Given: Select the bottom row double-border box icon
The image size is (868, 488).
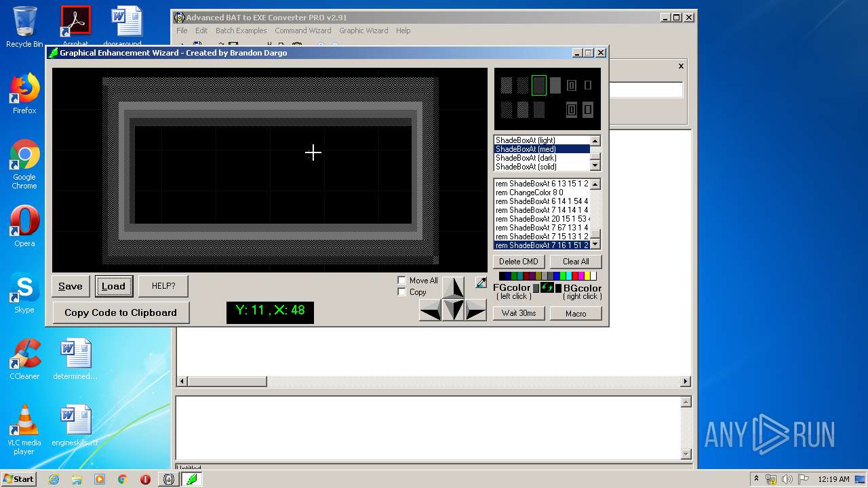Looking at the screenshot, I should tap(572, 110).
